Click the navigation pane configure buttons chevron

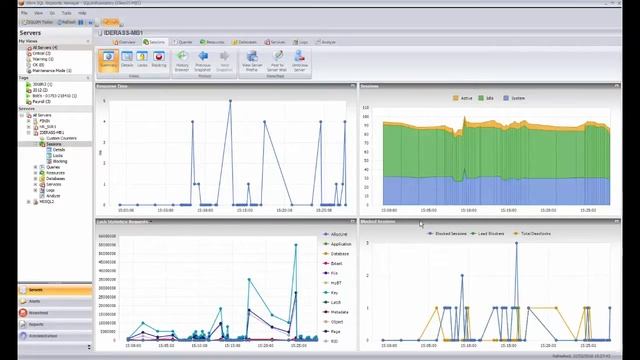click(x=89, y=347)
